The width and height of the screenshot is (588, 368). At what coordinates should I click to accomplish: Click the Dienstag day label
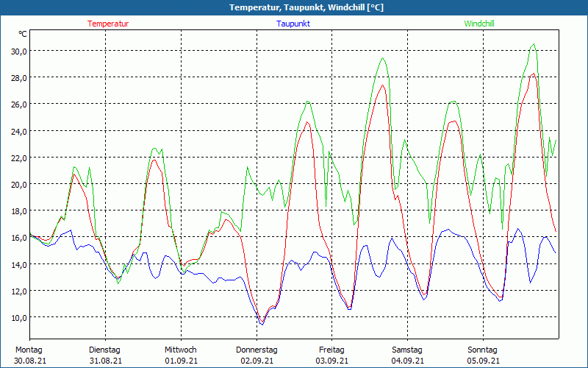point(104,350)
